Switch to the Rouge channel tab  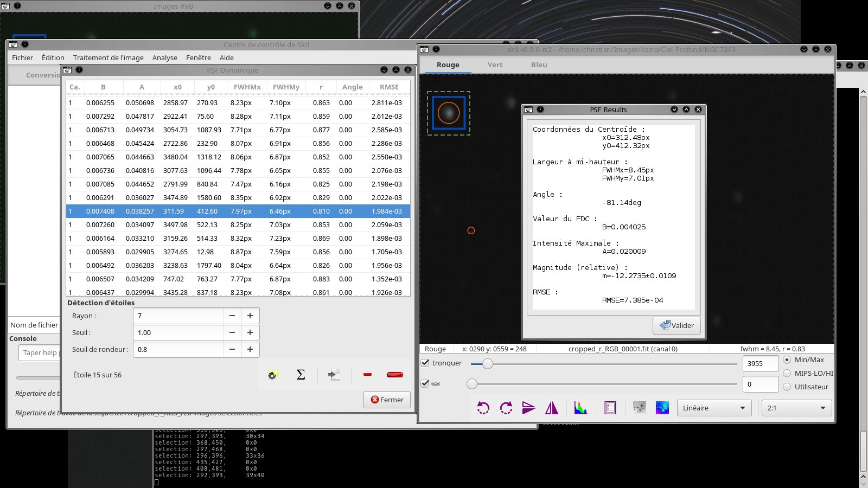448,65
